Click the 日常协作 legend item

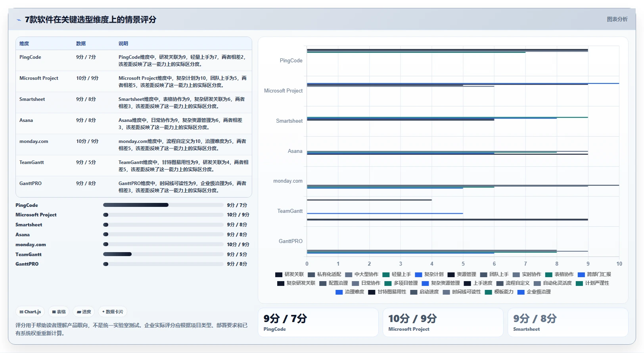click(366, 283)
